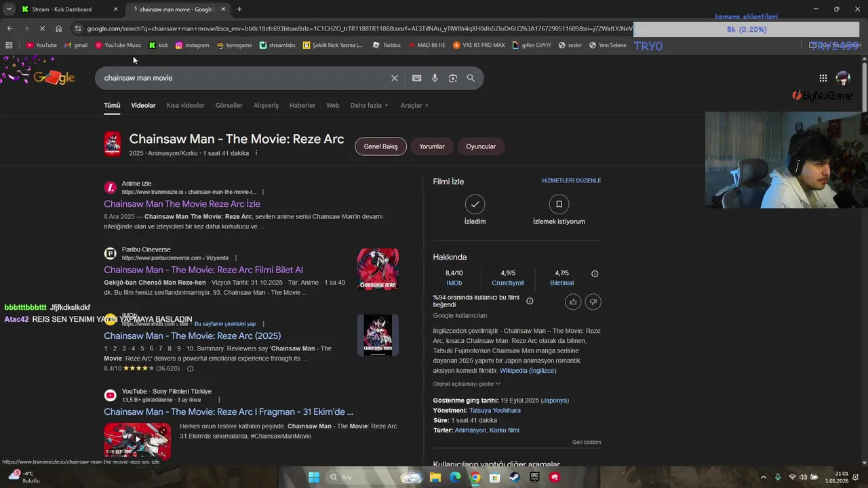
Task: Open the gmail bookmark
Action: click(76, 45)
